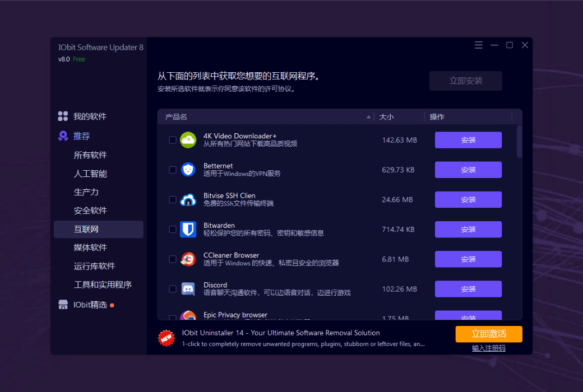Click the 操作 column header

[x=437, y=116]
